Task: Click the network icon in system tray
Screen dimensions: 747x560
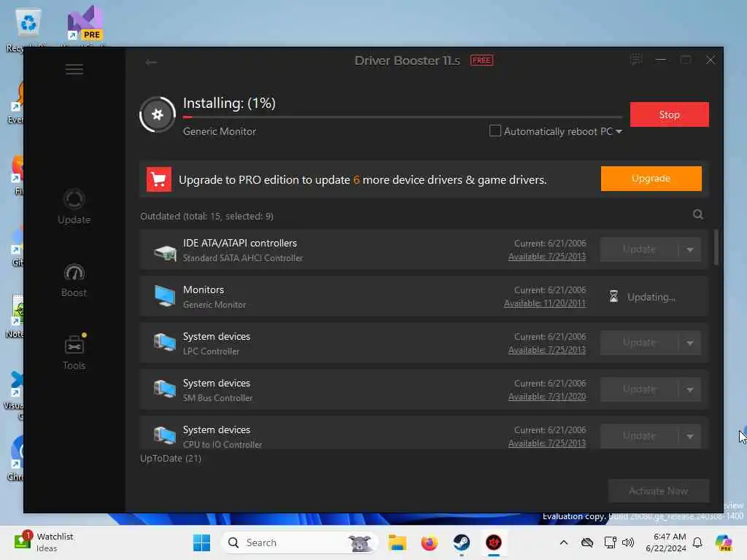Action: pos(610,542)
